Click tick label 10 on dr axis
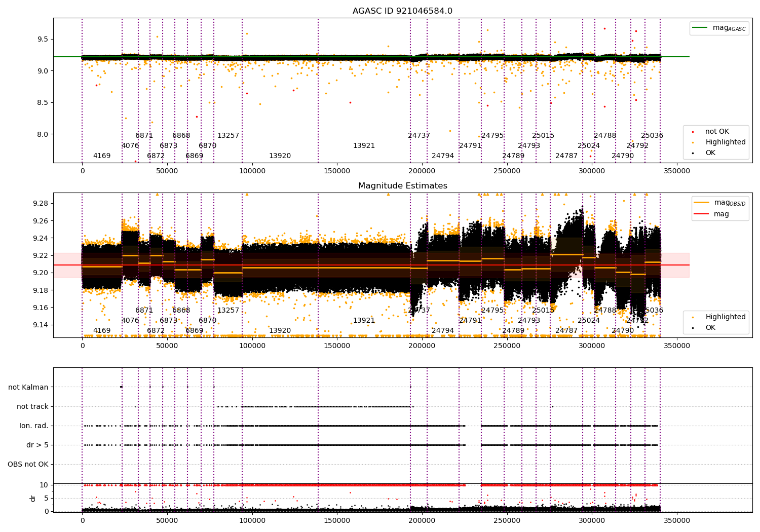This screenshot has width=760, height=532. point(44,485)
